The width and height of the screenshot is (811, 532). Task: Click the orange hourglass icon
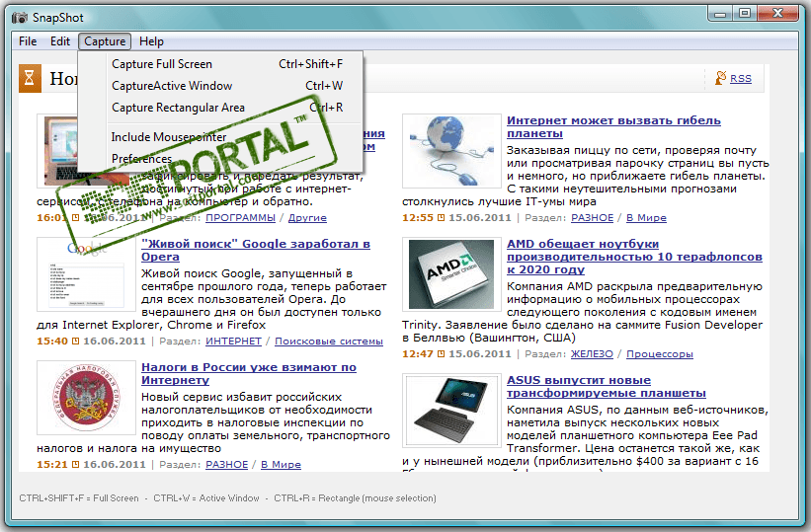30,78
